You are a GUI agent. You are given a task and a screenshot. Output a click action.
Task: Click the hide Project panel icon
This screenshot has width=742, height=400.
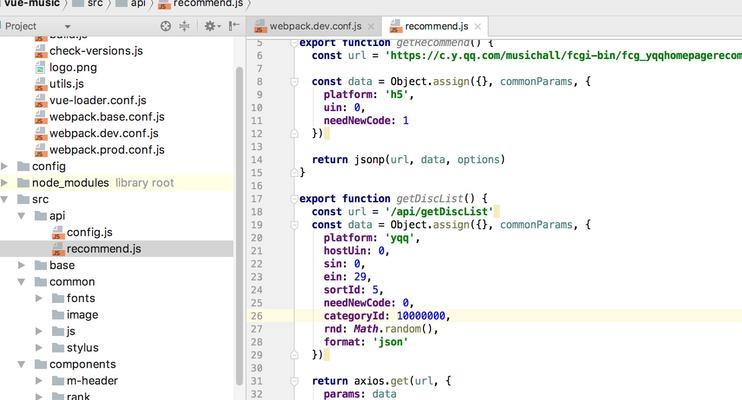(x=234, y=26)
